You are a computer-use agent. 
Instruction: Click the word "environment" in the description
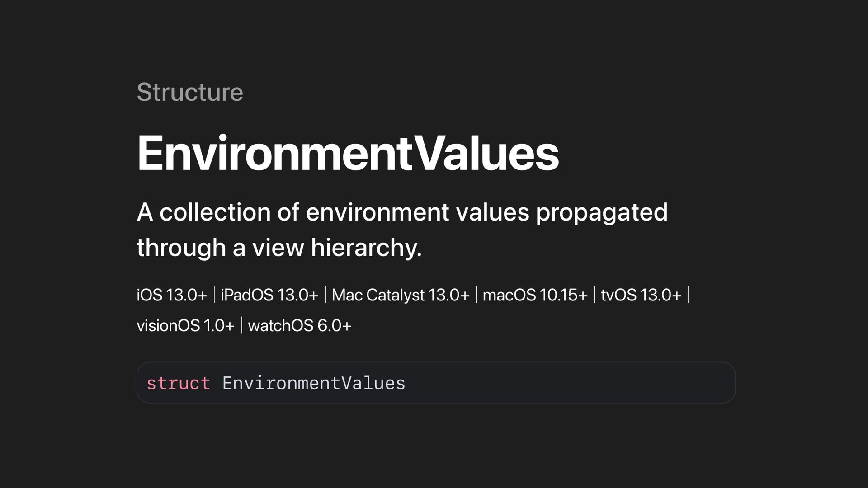coord(377,212)
